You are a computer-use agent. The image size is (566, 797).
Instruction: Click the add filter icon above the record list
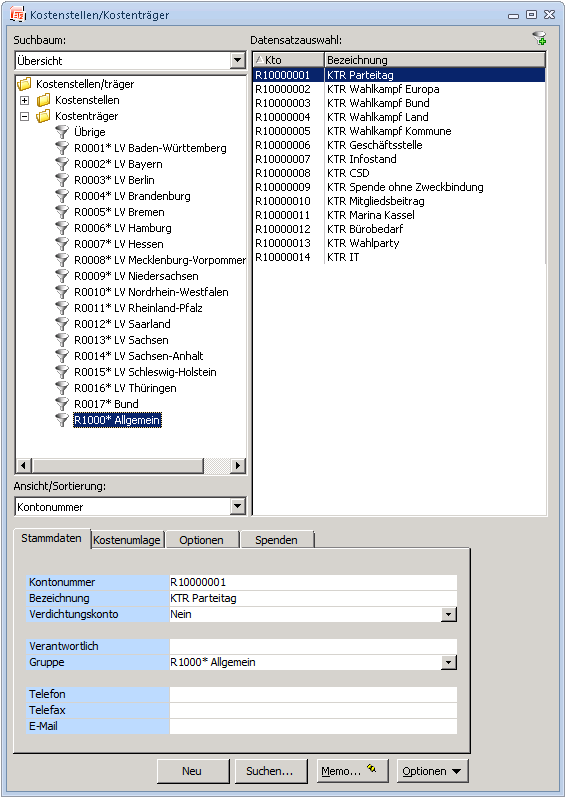click(x=539, y=38)
